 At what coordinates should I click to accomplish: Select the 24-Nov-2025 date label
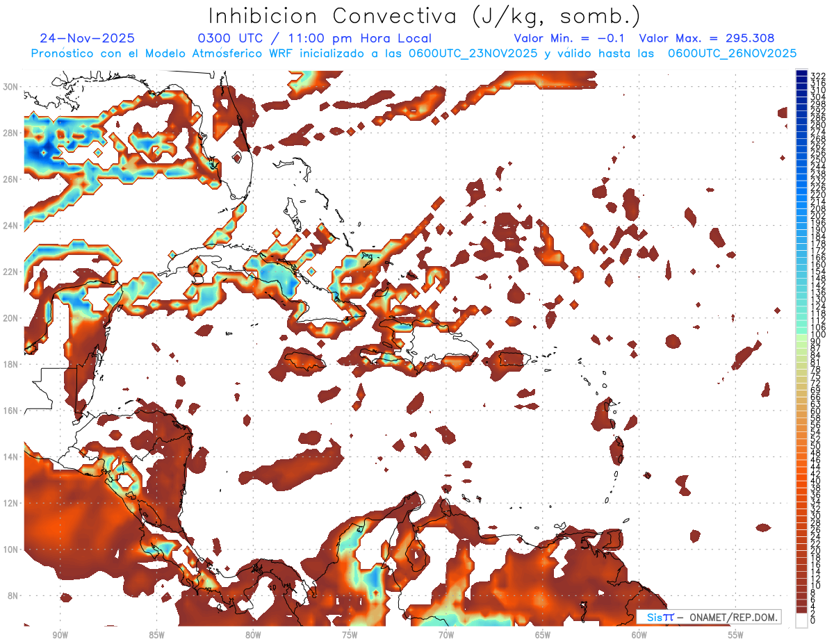pyautogui.click(x=88, y=38)
